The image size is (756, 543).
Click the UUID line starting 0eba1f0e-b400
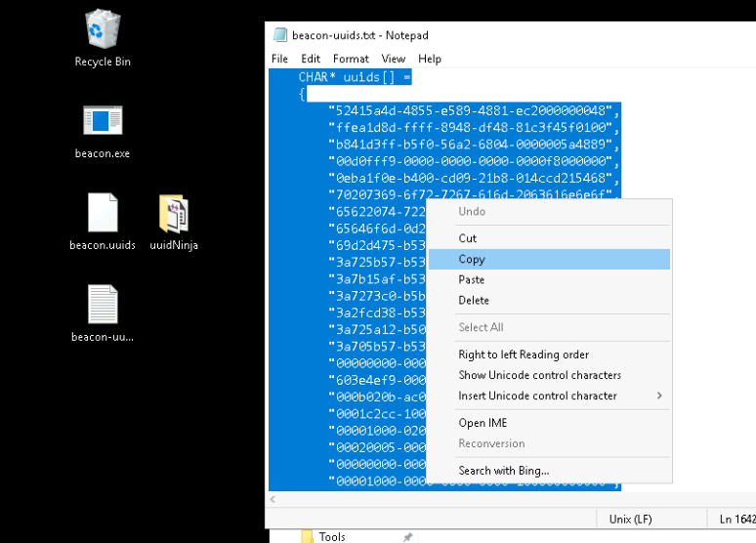click(x=474, y=178)
